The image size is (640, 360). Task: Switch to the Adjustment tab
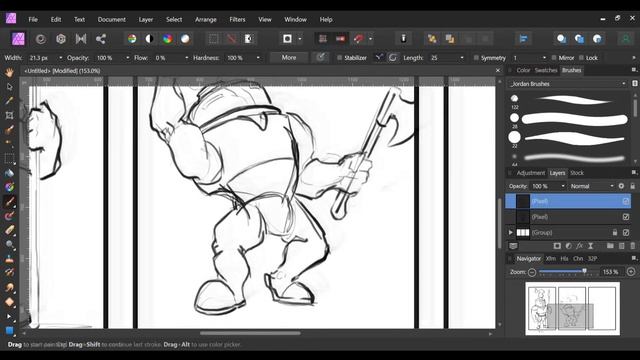[x=531, y=173]
